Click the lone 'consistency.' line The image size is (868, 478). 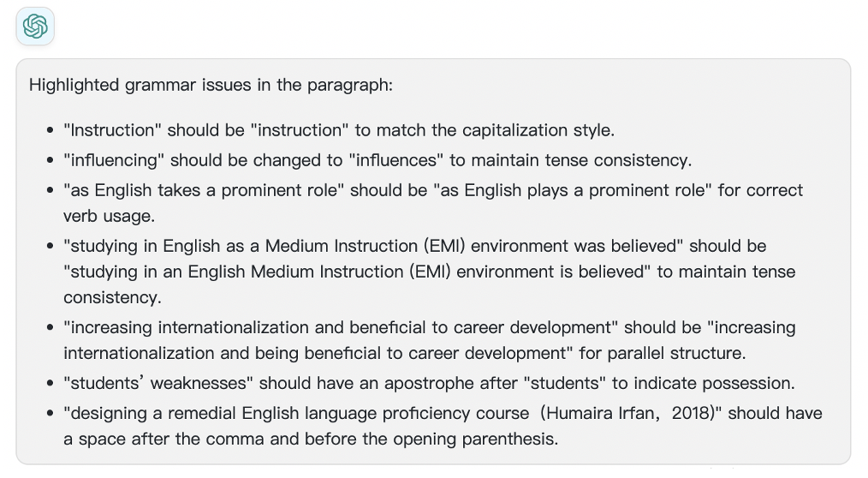[x=112, y=297]
